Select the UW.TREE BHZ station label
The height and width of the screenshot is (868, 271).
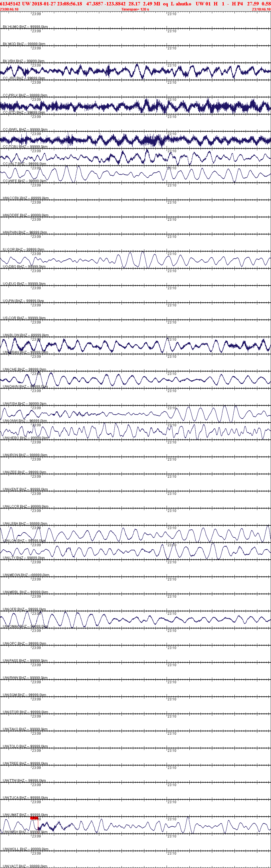pyautogui.click(x=25, y=763)
